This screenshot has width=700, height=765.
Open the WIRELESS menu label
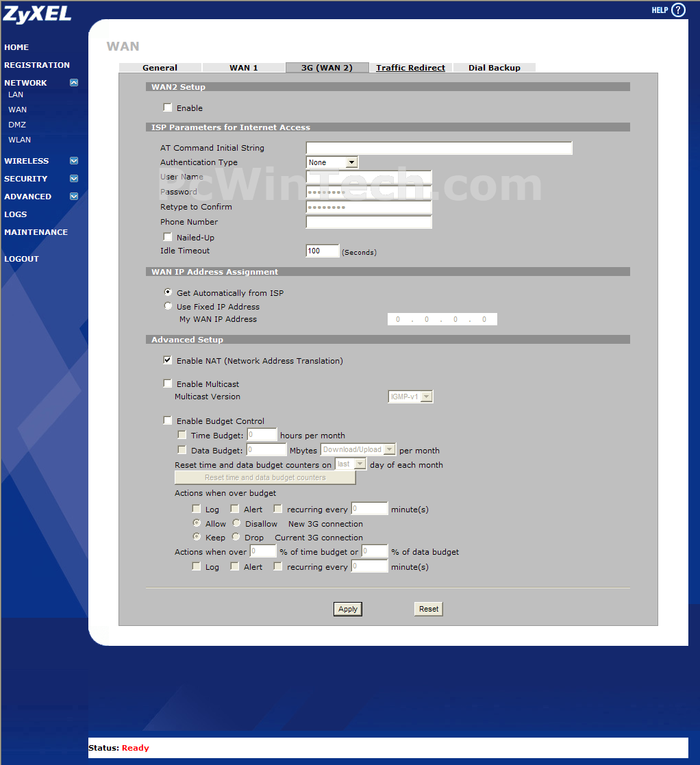click(26, 161)
